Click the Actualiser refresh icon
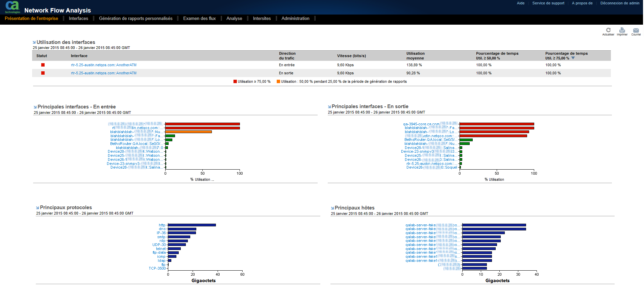This screenshot has height=298, width=644. click(x=608, y=30)
